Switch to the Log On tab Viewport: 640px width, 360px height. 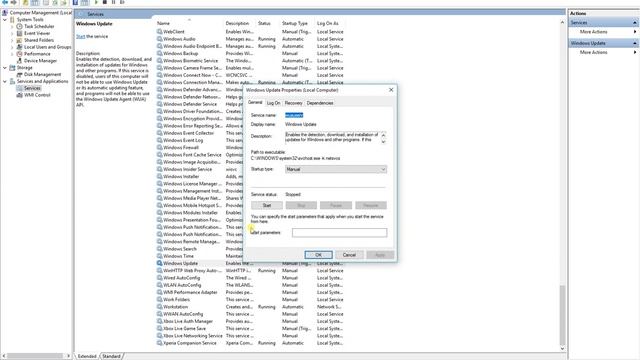273,103
